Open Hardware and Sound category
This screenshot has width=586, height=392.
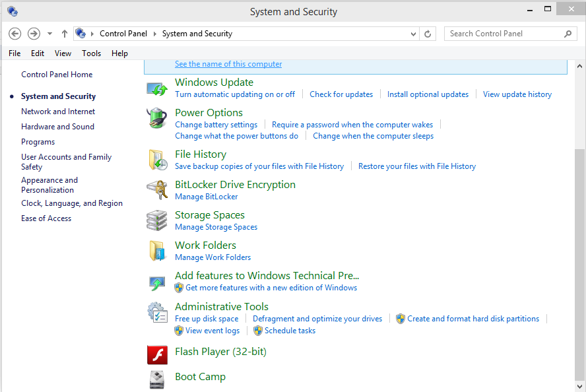(57, 127)
